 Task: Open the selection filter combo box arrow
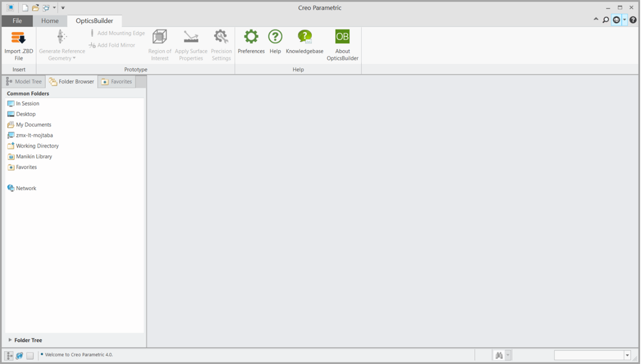[x=627, y=355]
